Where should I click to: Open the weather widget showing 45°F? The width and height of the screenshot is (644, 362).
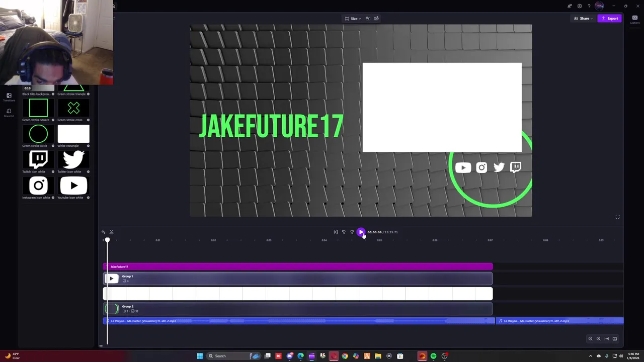coord(13,356)
